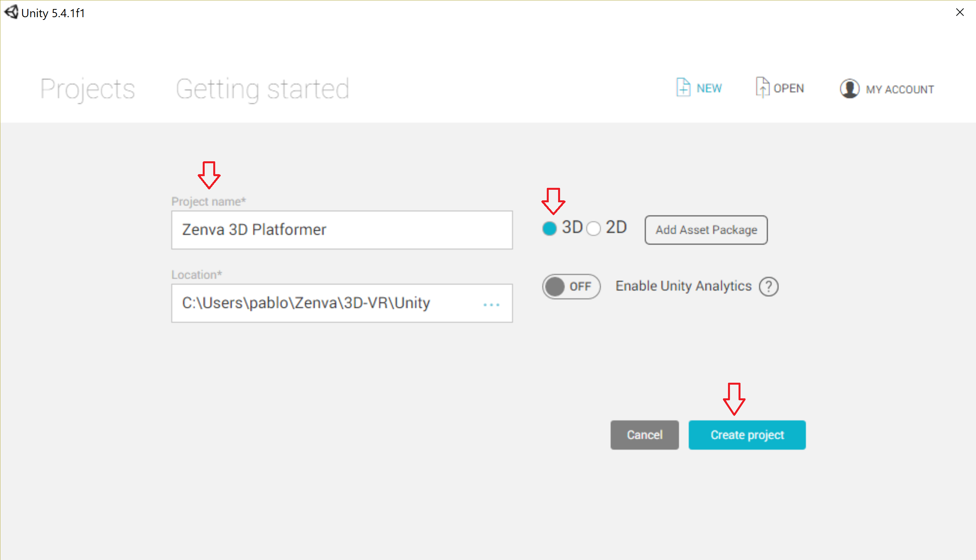
Task: Select the 2D radio button
Action: [x=593, y=228]
